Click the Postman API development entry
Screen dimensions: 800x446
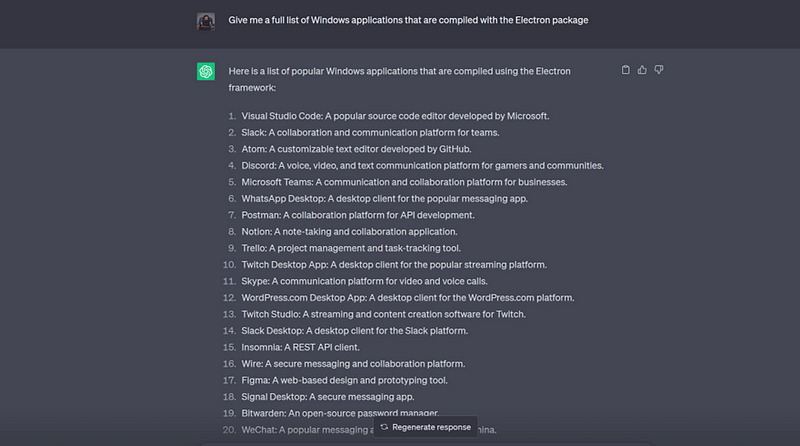tap(358, 215)
